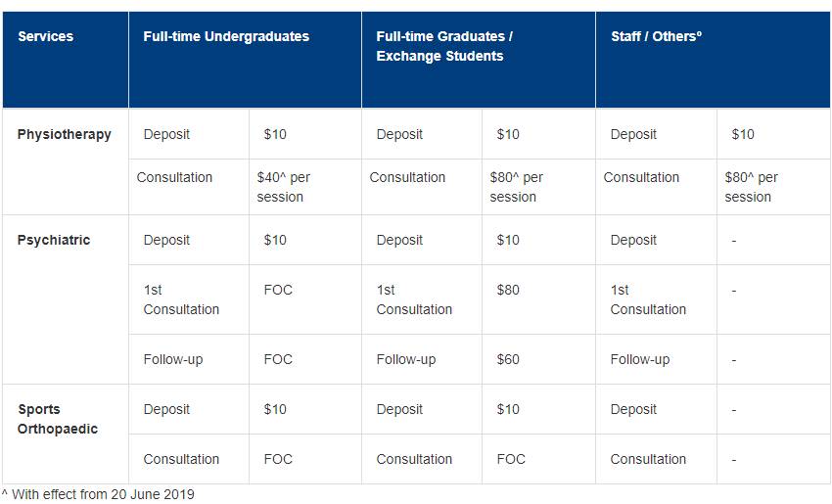832x504 pixels.
Task: Click Follow-up in the Undergraduates column
Action: point(173,359)
